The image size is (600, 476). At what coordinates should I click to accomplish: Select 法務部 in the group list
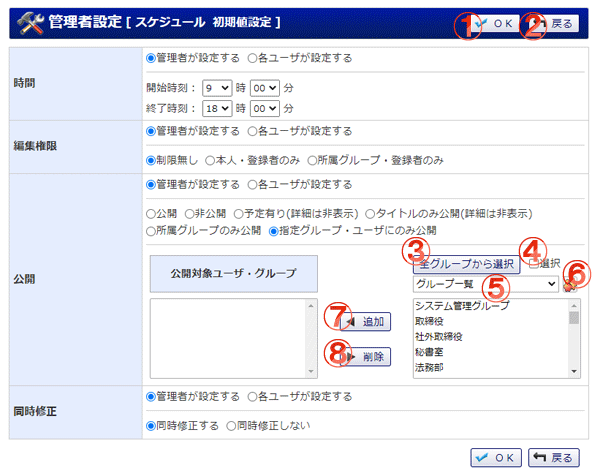491,367
